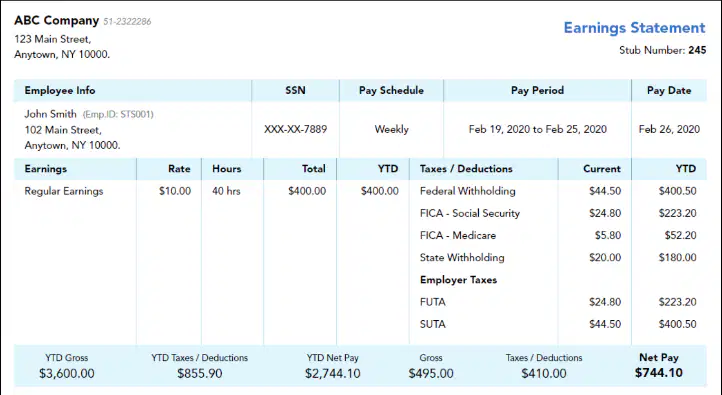
Task: Click the Stub Number 245 text
Action: (x=662, y=50)
